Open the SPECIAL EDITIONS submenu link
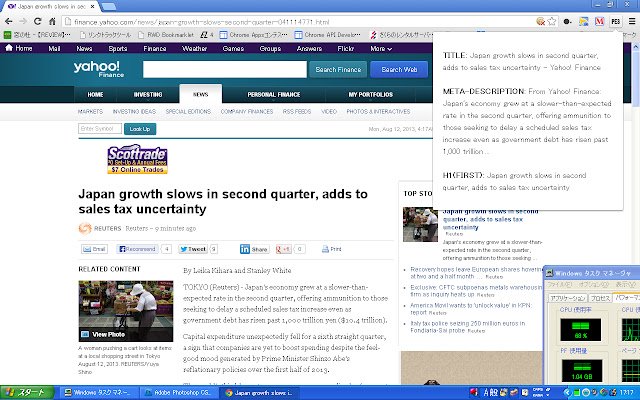Image resolution: width=640 pixels, height=400 pixels. (188, 111)
